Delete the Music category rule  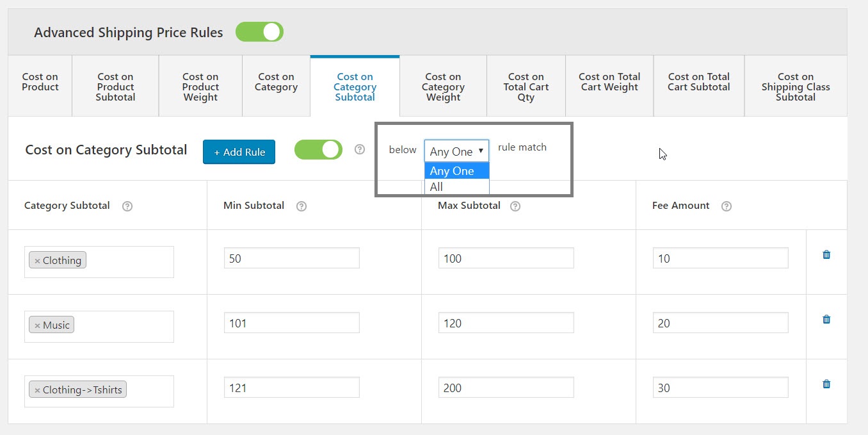[x=826, y=319]
